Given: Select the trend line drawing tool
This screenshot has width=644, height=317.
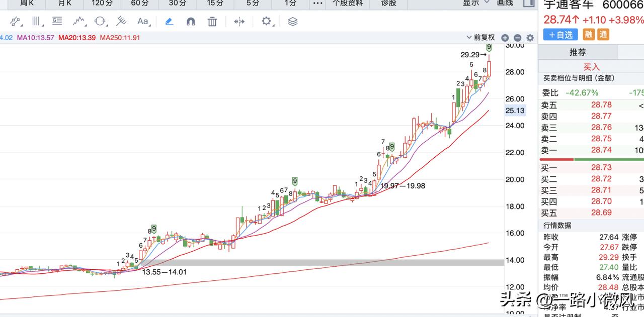Looking at the screenshot, I should pos(16,21).
